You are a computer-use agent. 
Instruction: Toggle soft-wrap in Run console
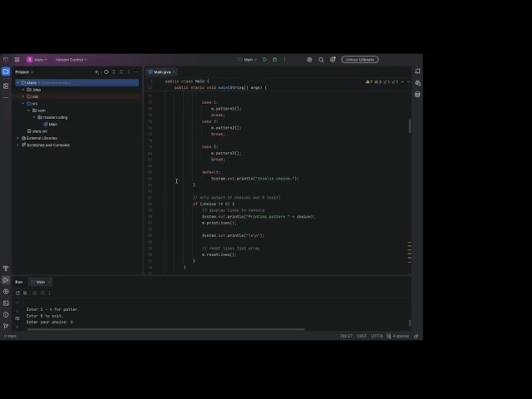tap(17, 318)
